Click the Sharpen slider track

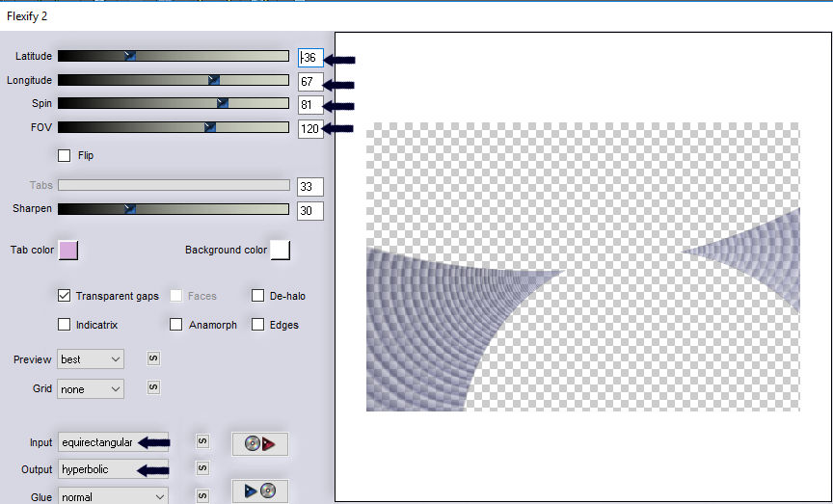click(174, 209)
